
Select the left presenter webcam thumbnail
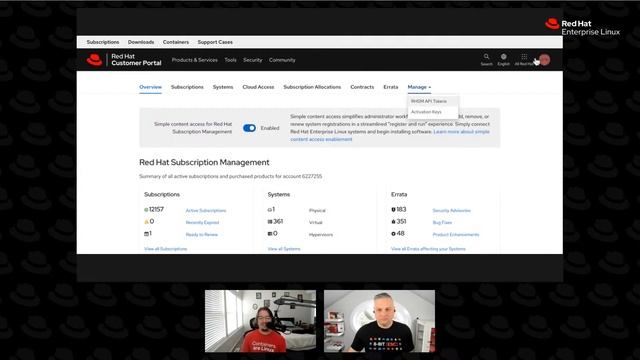(260, 321)
